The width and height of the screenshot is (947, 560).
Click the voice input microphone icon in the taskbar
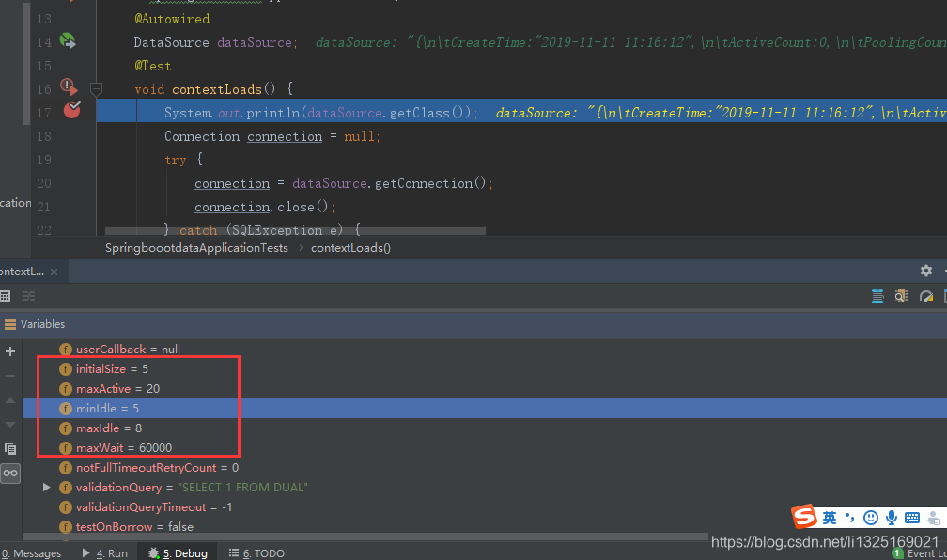coord(891,517)
